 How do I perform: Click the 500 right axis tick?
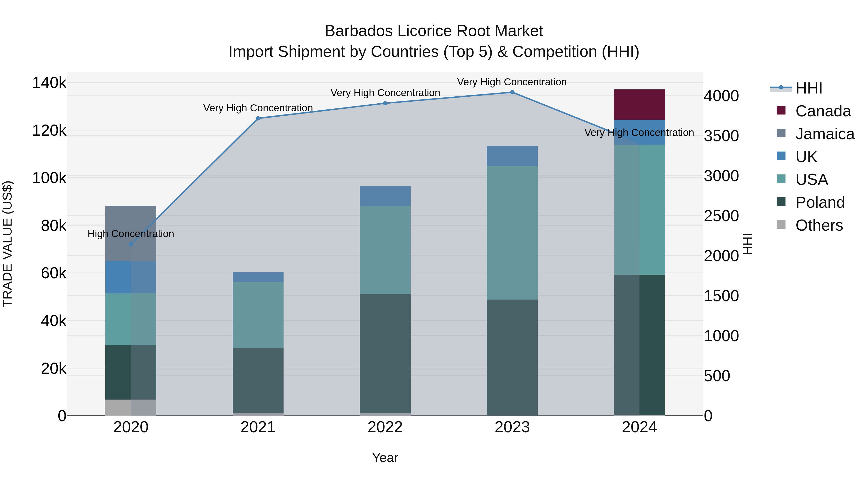point(717,376)
